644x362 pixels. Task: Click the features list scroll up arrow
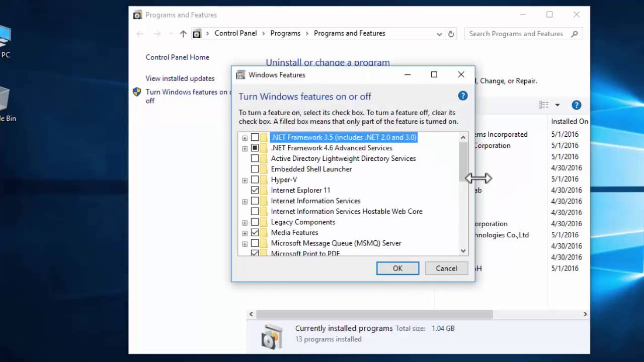(463, 137)
